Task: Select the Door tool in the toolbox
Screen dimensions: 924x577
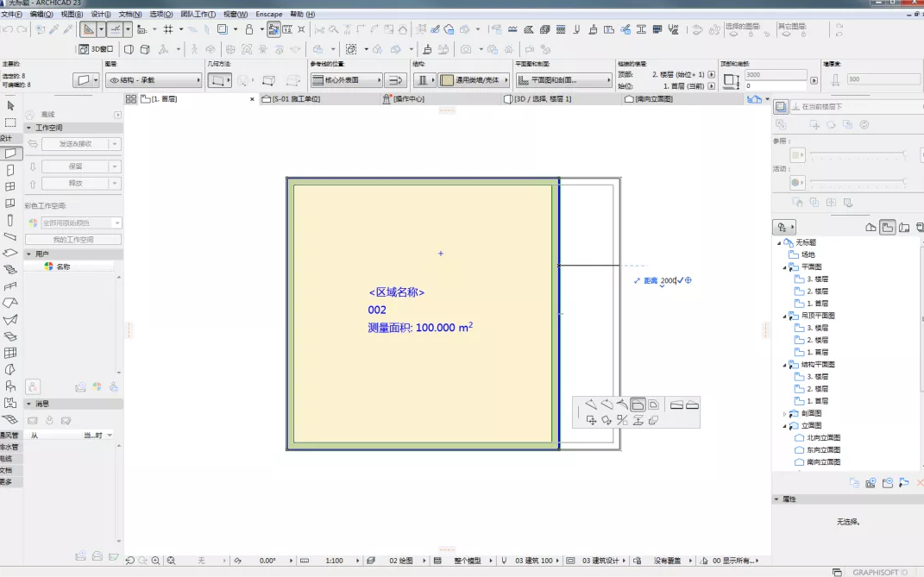Action: click(x=10, y=170)
